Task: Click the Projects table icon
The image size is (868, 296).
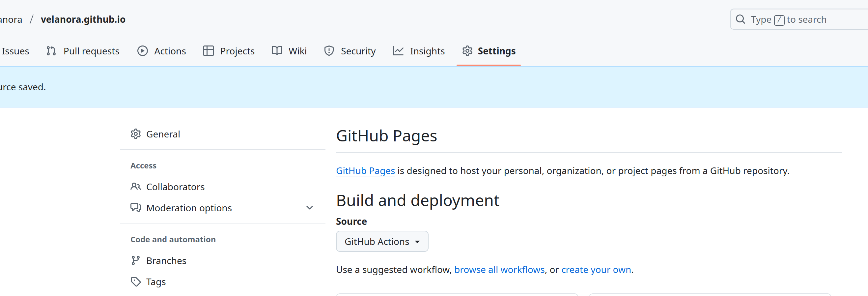Action: pyautogui.click(x=208, y=51)
